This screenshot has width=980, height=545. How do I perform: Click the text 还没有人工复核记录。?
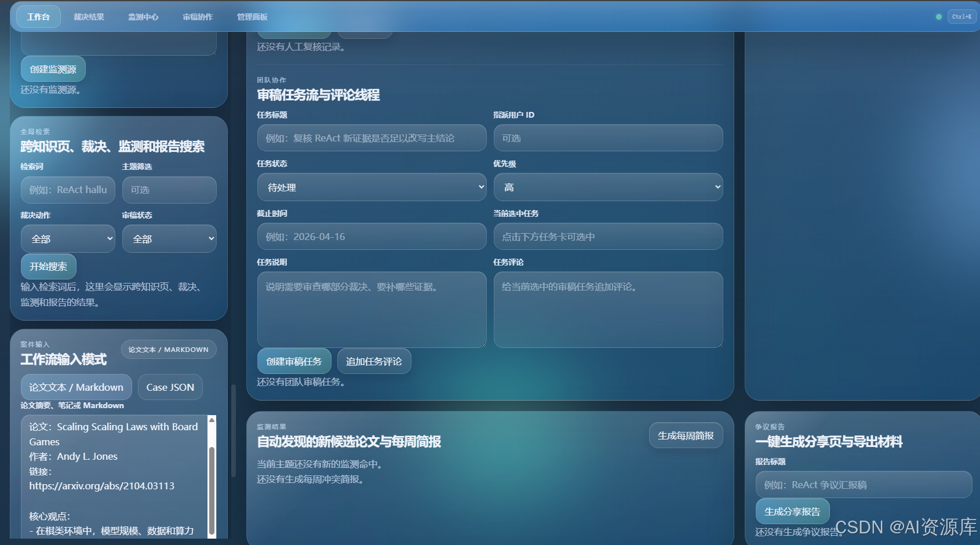point(302,47)
